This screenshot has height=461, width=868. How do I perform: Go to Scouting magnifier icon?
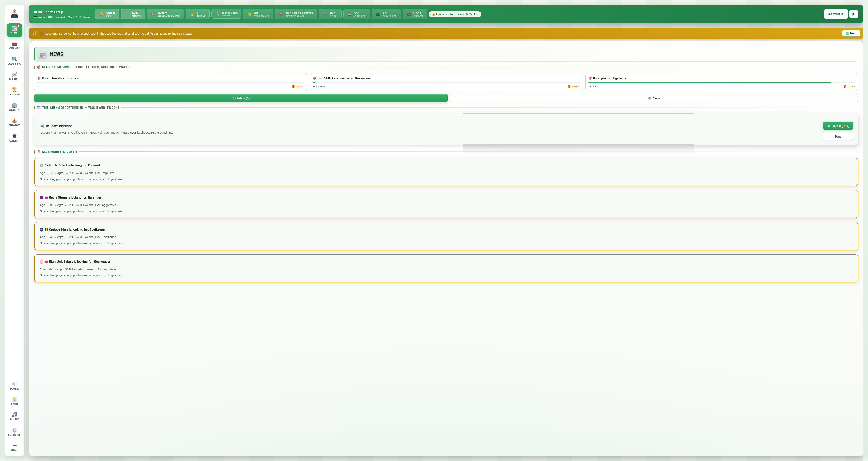pos(14,61)
